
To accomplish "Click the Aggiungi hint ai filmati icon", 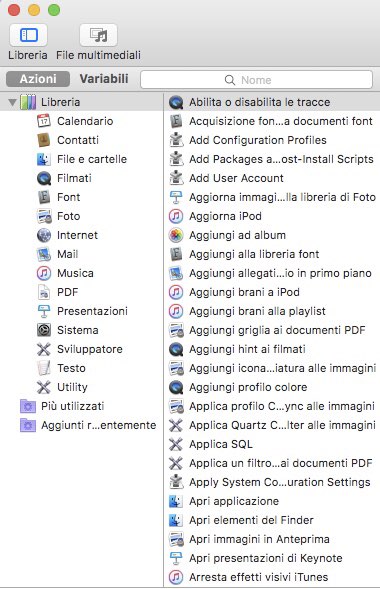I will [176, 349].
